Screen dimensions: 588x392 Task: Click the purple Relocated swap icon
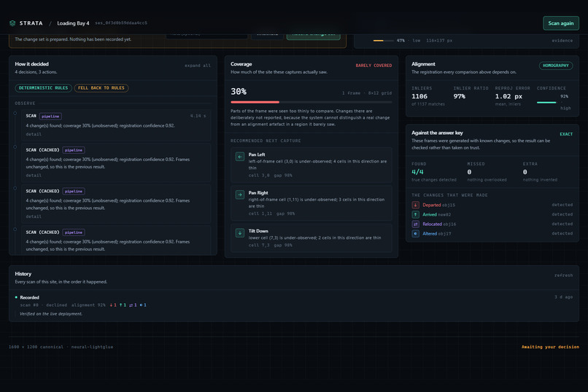point(416,224)
